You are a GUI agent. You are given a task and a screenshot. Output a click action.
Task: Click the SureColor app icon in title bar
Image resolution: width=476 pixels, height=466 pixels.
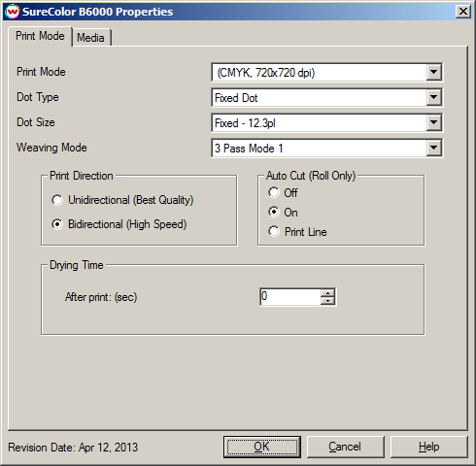tap(13, 12)
